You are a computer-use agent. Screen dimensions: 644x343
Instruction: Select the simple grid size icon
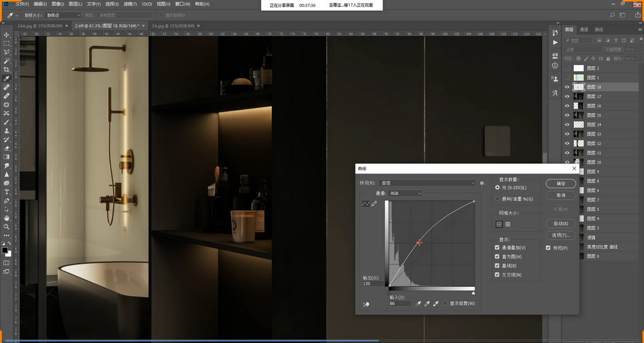coord(499,224)
